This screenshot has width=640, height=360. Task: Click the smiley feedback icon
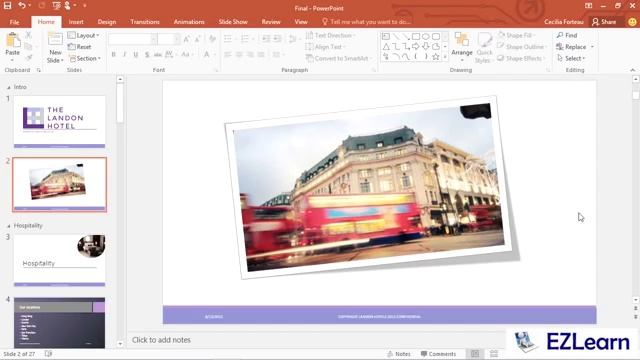[x=632, y=22]
